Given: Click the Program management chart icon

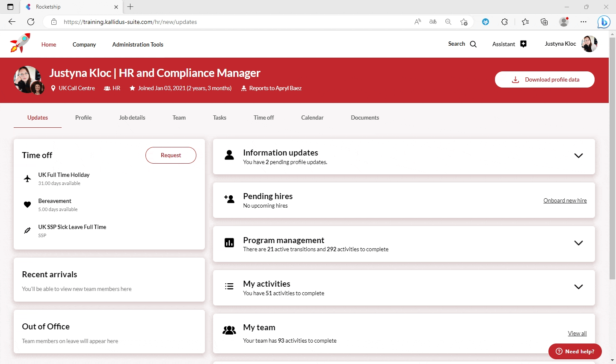Looking at the screenshot, I should (x=229, y=243).
